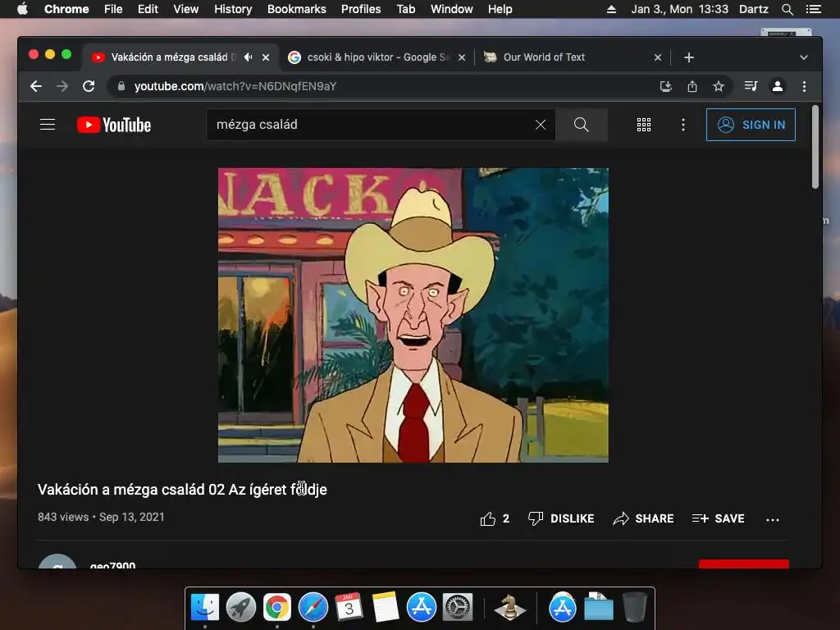Expand the tab search chevron
840x630 pixels.
804,57
